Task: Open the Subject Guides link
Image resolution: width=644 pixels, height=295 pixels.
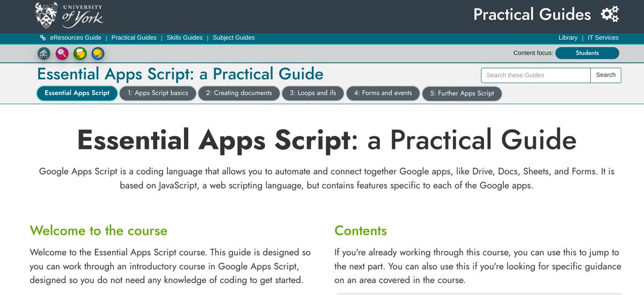Action: coord(233,38)
